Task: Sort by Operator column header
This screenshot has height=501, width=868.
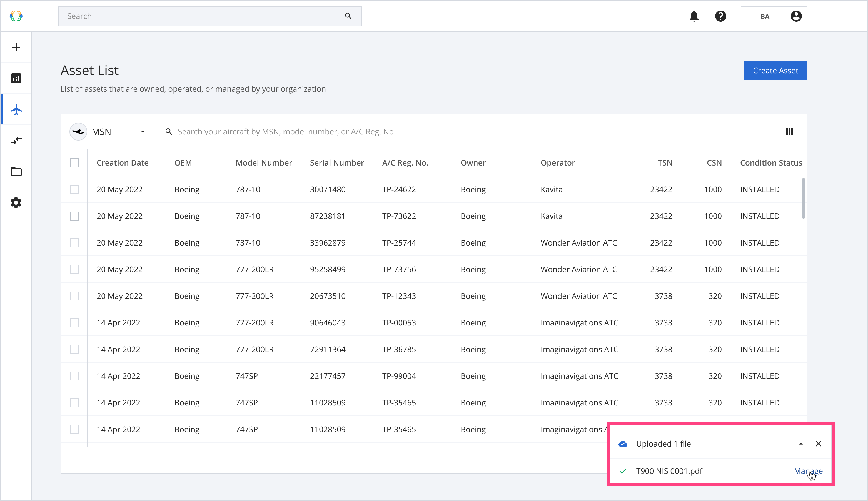Action: 558,163
